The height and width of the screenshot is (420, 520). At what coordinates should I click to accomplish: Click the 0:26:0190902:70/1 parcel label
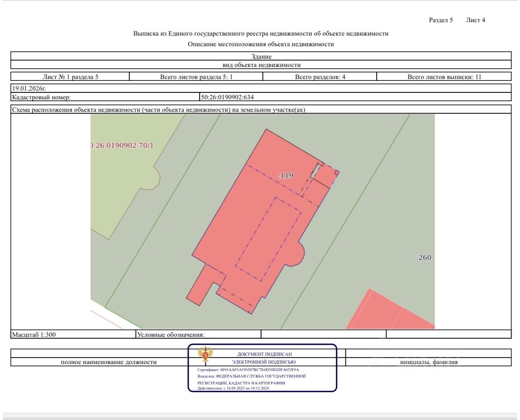(122, 146)
